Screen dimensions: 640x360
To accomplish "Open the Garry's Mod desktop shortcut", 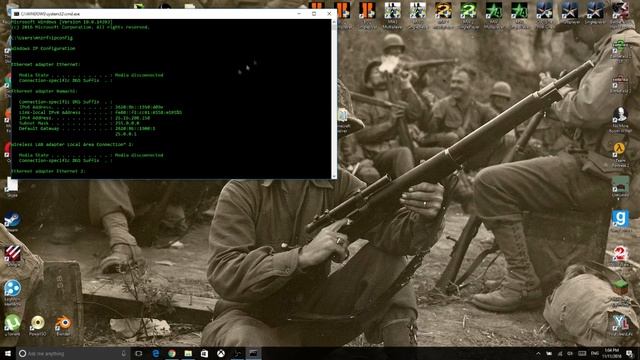I will pyautogui.click(x=620, y=221).
